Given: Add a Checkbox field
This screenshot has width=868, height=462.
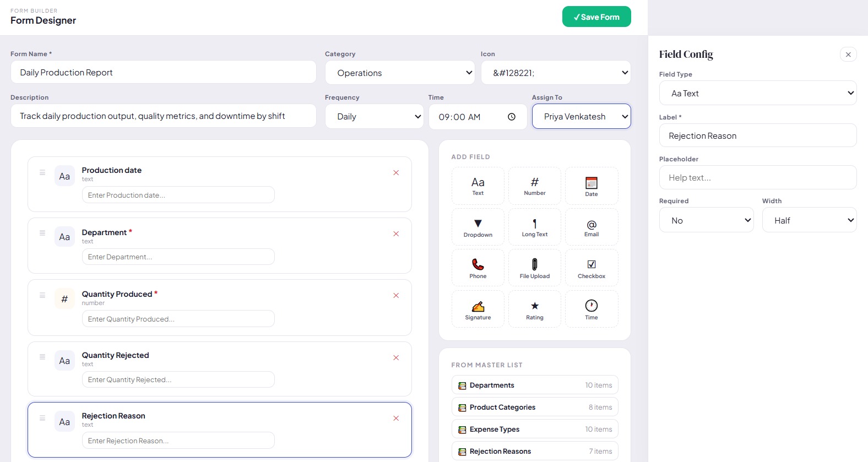Looking at the screenshot, I should point(592,268).
